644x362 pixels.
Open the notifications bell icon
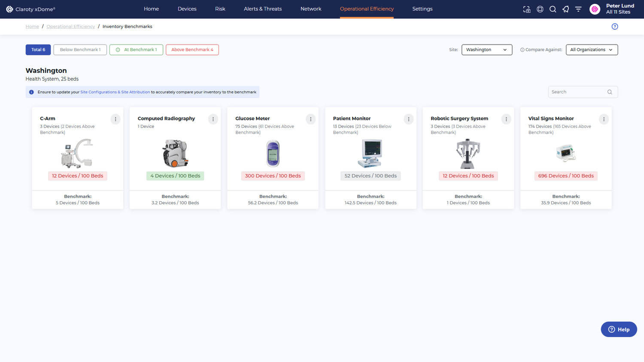565,9
